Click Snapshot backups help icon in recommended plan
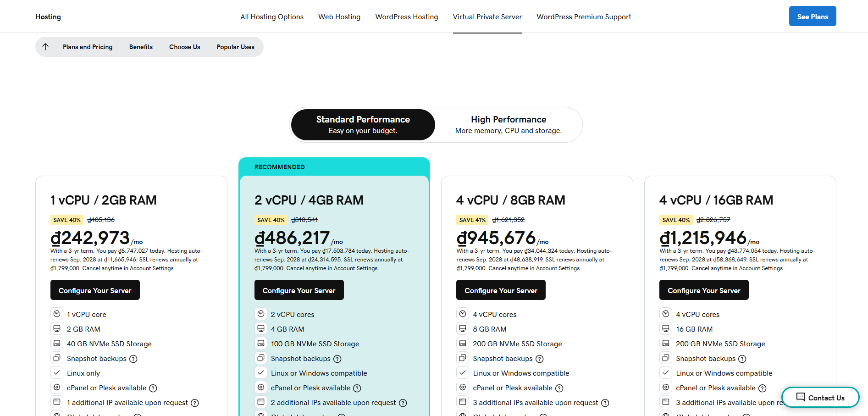Screen dimensions: 868x416 pyautogui.click(x=337, y=359)
